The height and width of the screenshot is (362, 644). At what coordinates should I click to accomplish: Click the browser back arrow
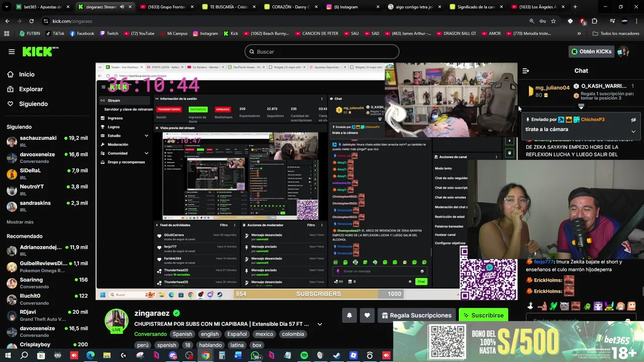(7, 21)
